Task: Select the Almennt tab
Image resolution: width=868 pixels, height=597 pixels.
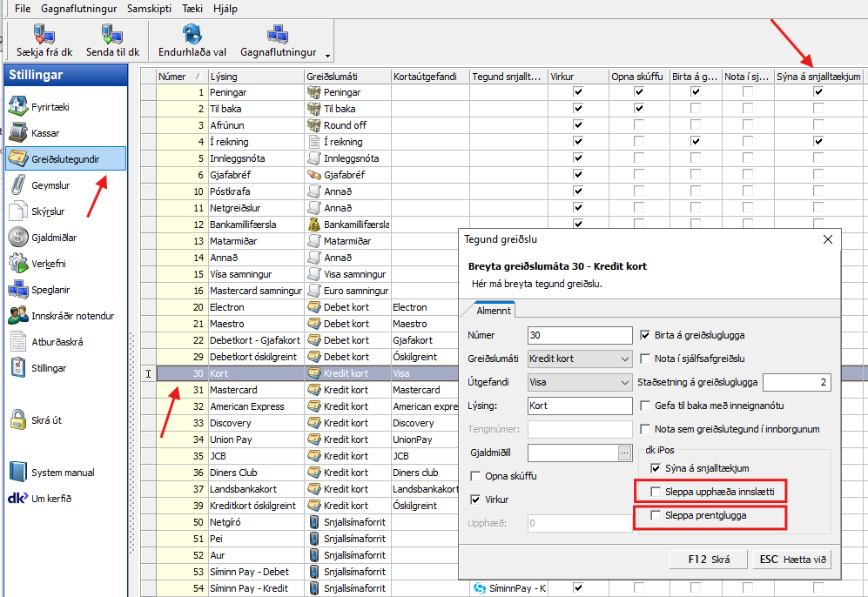Action: pyautogui.click(x=493, y=310)
